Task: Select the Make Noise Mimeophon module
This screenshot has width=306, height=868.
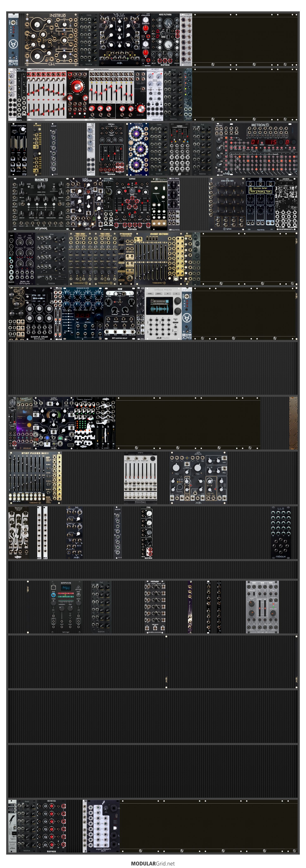Action: click(x=87, y=204)
